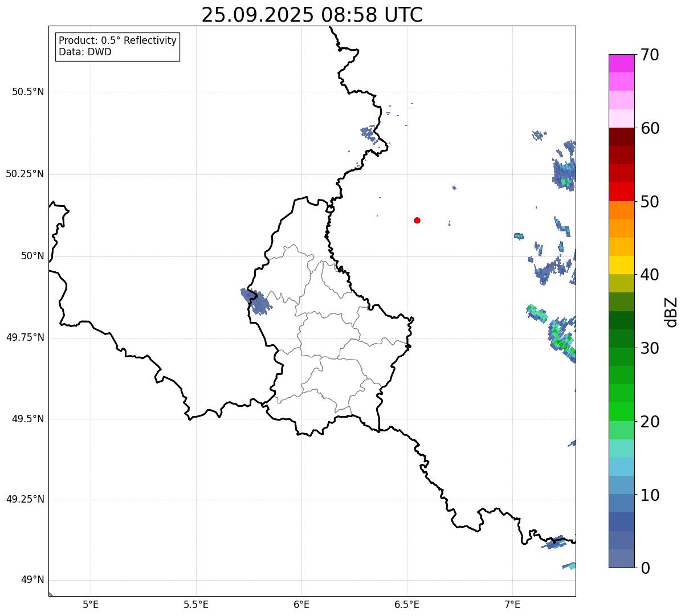Screen dimensions: 685x616
Task: Click the 49.5°N latitude label
Action: [x=27, y=419]
